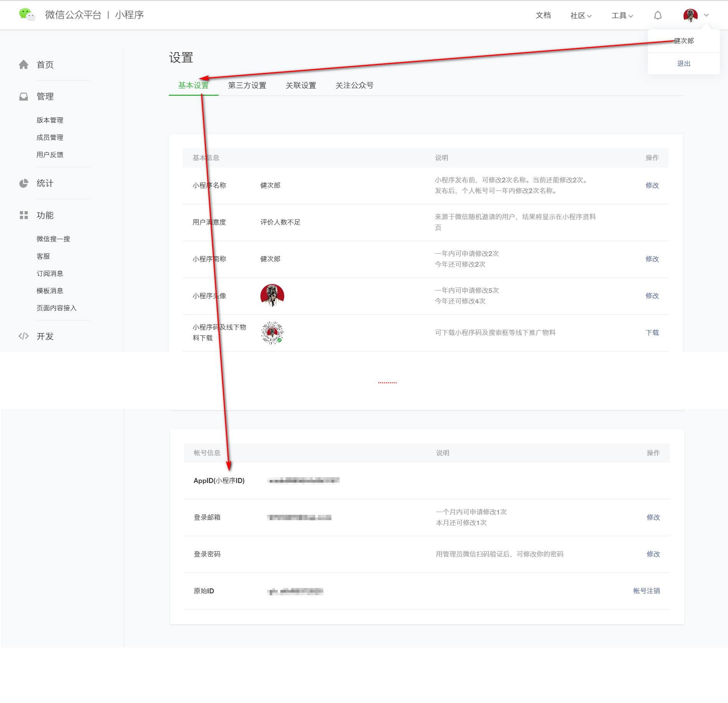Switch to 第三方设置 tab

pos(247,85)
